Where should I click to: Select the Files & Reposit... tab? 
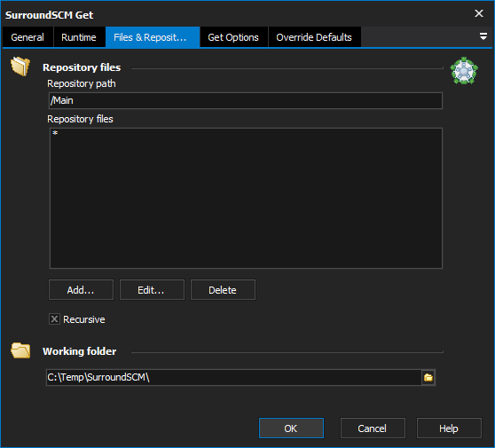(x=153, y=37)
